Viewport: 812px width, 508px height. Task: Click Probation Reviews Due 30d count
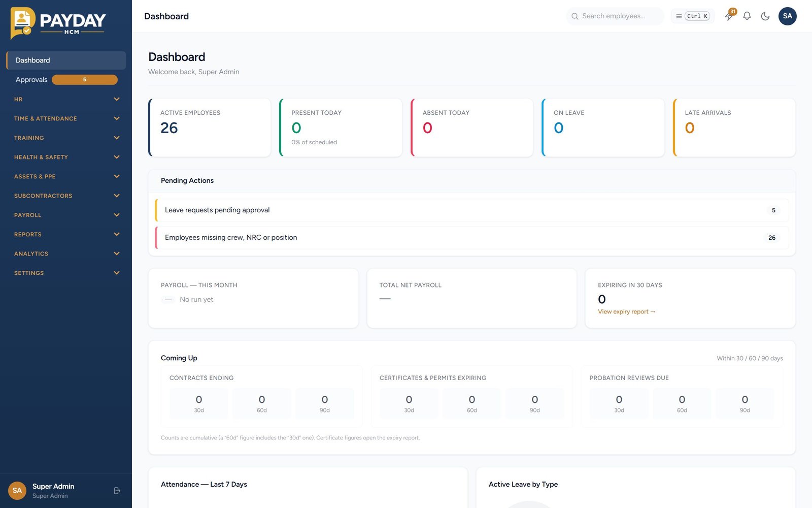pos(619,403)
